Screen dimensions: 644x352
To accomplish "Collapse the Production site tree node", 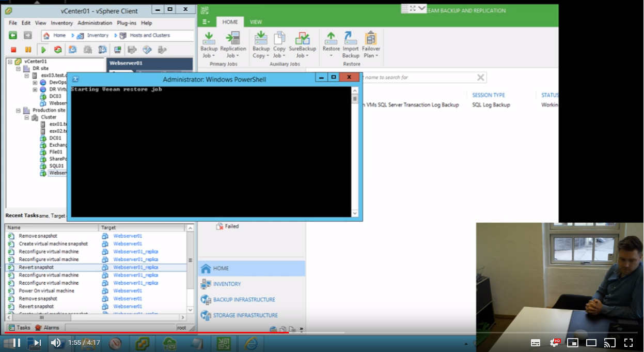I will (18, 110).
